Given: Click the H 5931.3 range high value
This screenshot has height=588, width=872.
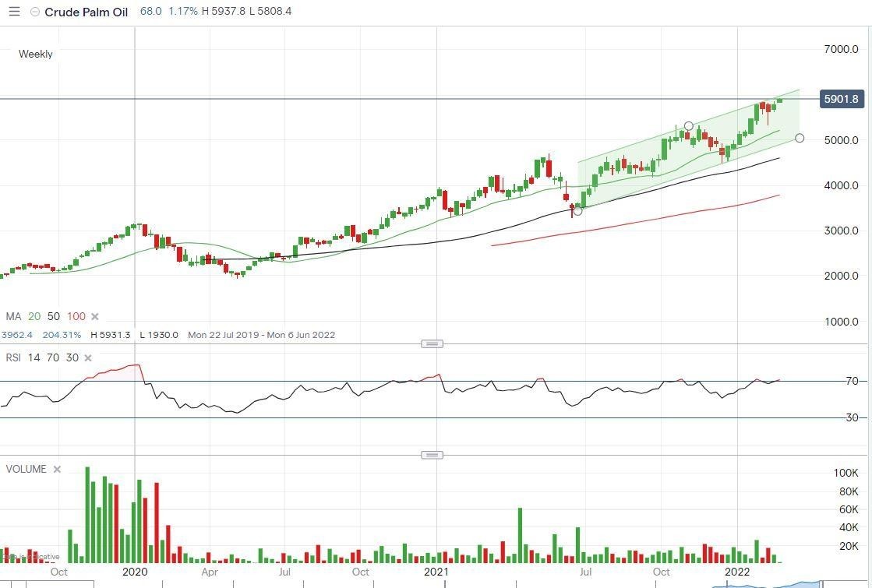Looking at the screenshot, I should (110, 335).
